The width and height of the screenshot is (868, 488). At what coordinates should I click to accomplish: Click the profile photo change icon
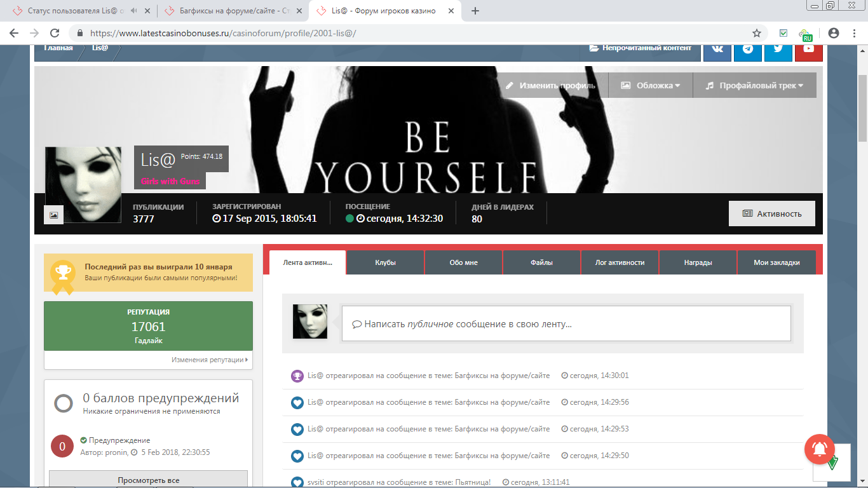click(53, 215)
